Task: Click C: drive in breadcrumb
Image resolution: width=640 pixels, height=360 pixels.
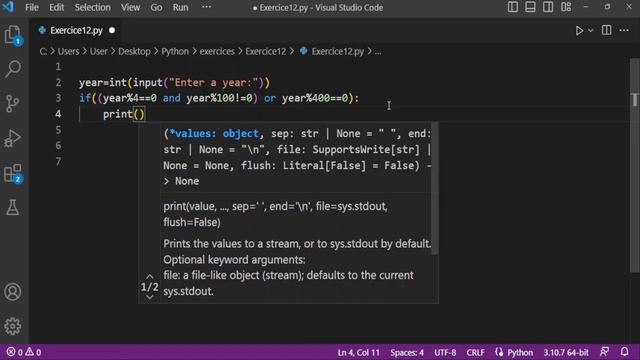Action: tap(43, 51)
